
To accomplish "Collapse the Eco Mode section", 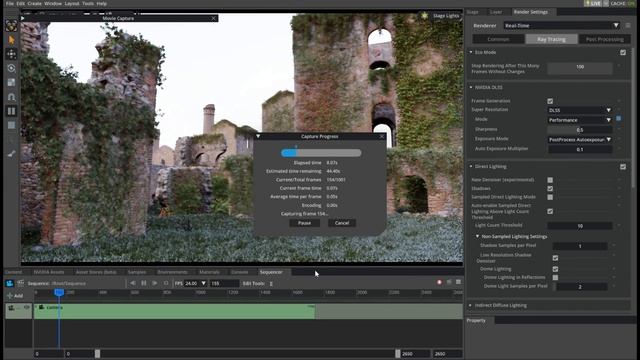I will coord(471,52).
